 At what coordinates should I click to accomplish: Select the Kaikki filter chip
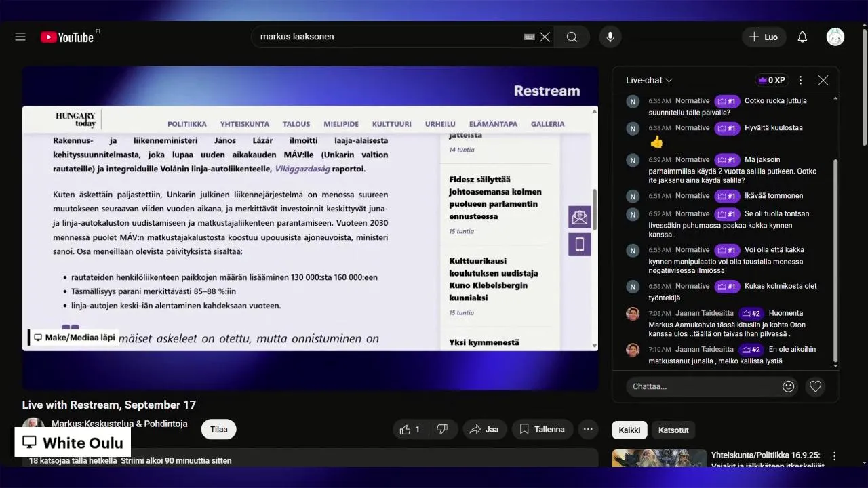629,430
